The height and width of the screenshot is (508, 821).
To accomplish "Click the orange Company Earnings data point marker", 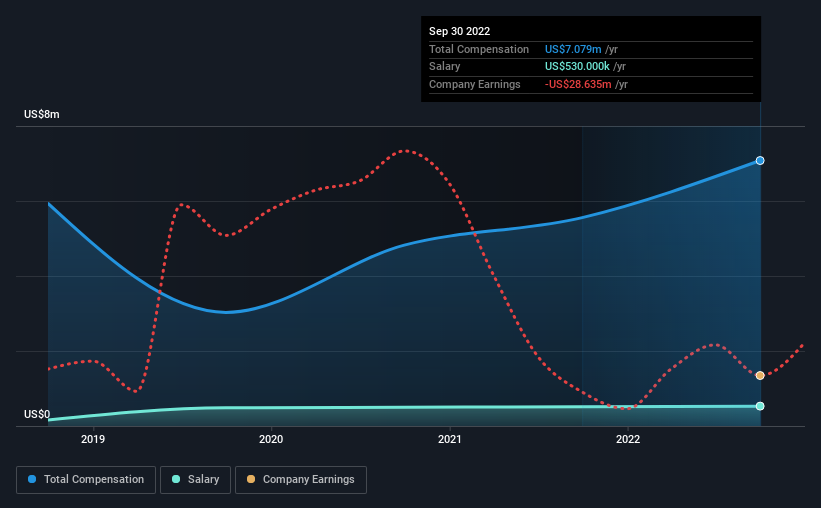I will (760, 376).
